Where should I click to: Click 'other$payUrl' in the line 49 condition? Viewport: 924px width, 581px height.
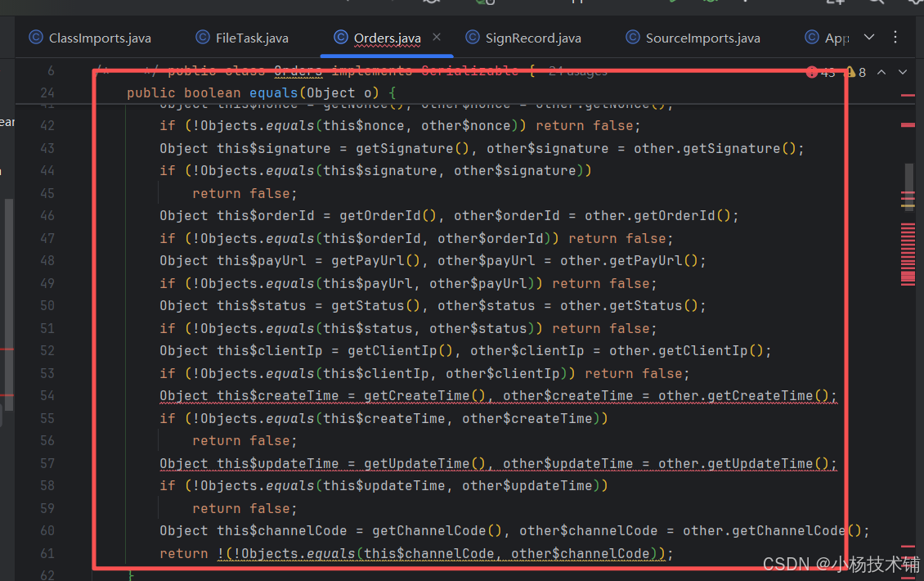click(x=478, y=284)
